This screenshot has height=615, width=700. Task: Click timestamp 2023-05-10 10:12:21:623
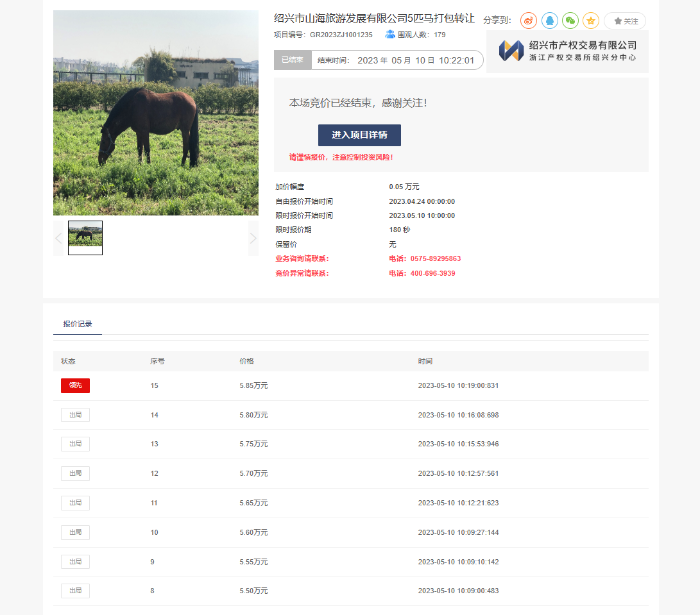click(459, 503)
